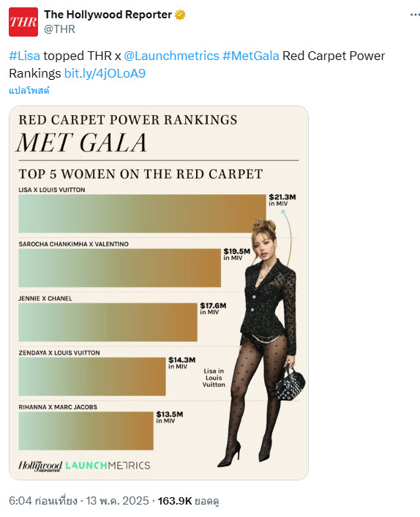Viewport: 420px width, 517px height.
Task: Click the Lisa x Louis Vuitton bar
Action: 142,213
